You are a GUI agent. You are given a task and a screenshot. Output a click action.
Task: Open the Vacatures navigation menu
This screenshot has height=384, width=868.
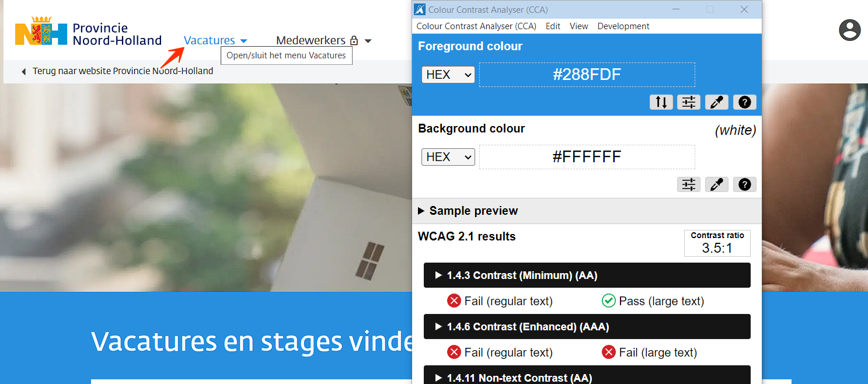click(x=215, y=40)
